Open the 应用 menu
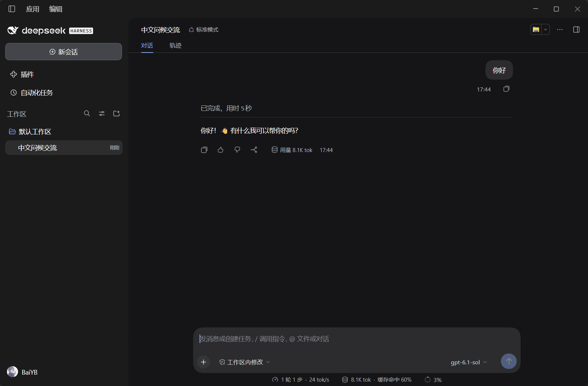Screen dimensions: 588x386 tap(33, 9)
